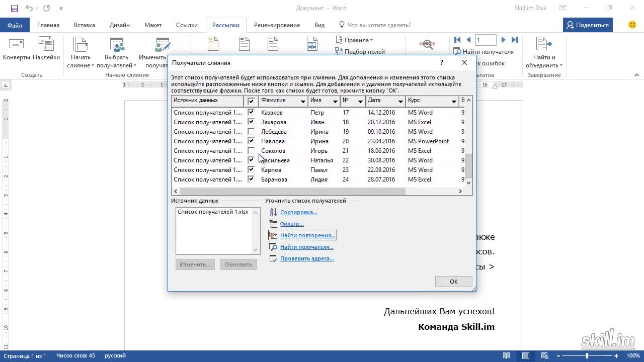The image size is (644, 362).
Task: Go to first record arrow
Action: [457, 40]
